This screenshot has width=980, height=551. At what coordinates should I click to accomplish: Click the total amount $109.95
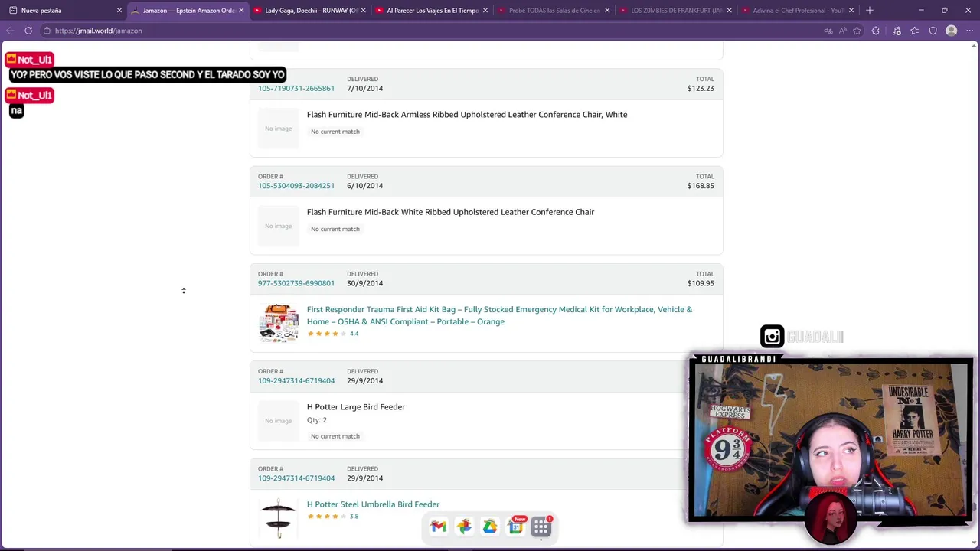pos(701,283)
